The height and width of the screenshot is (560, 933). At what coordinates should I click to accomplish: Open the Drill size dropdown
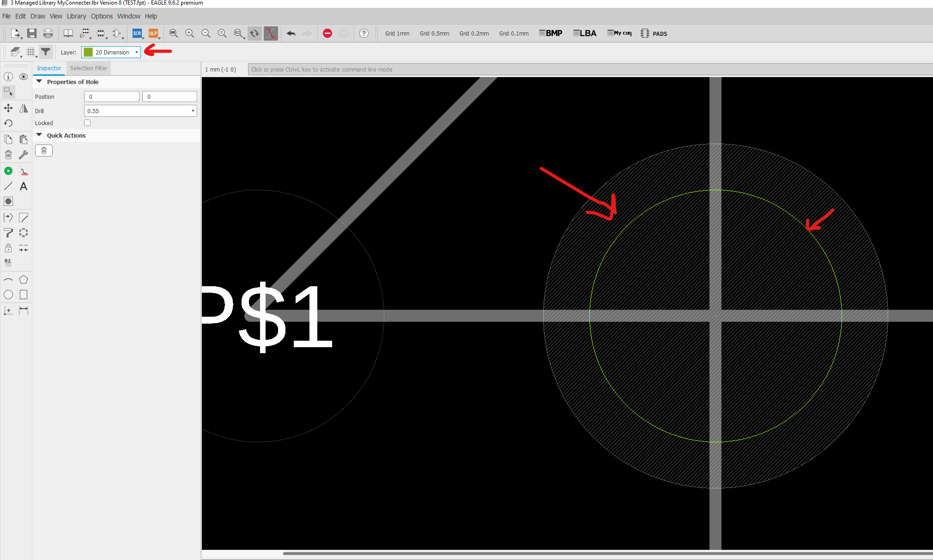(192, 110)
